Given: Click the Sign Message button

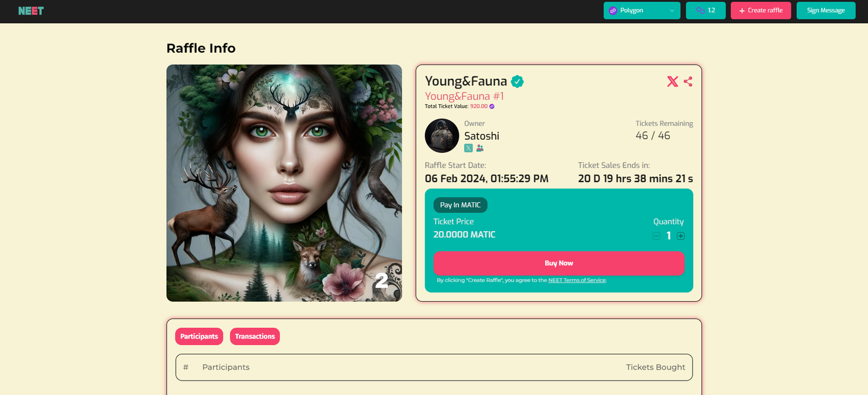Looking at the screenshot, I should pyautogui.click(x=826, y=10).
